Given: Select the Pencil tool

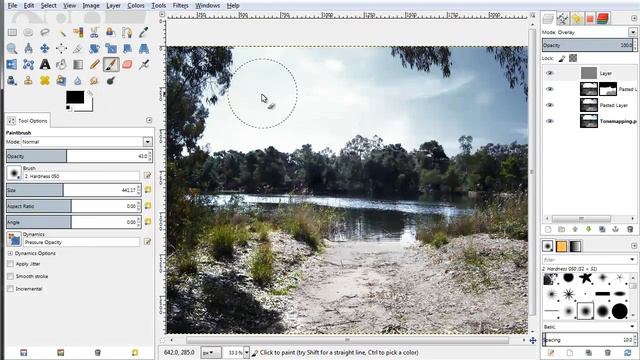Looking at the screenshot, I should tap(94, 64).
